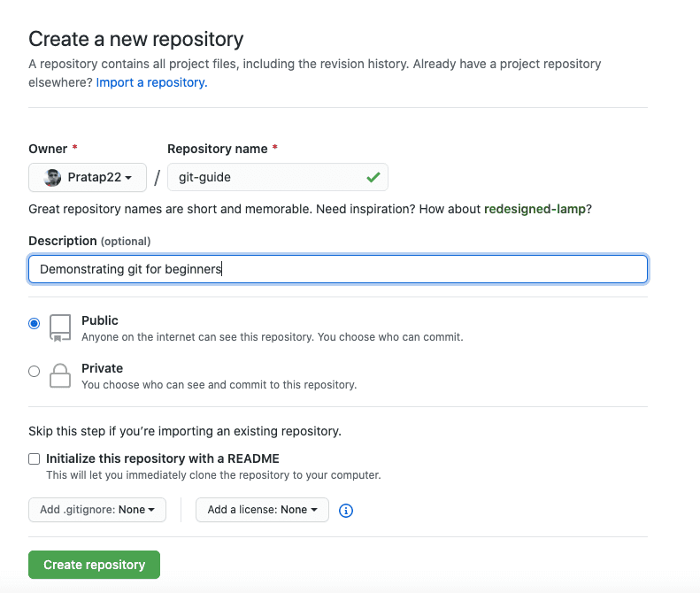Image resolution: width=700 pixels, height=593 pixels.
Task: Click the Private option label
Action: coord(103,368)
